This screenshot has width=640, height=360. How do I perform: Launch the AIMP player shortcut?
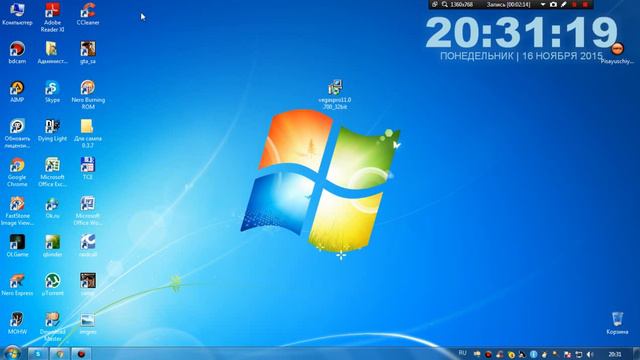click(17, 91)
